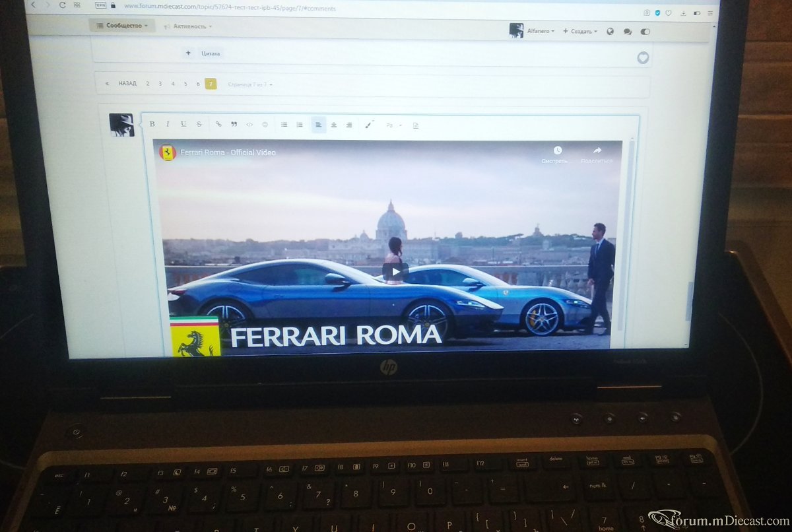The width and height of the screenshot is (792, 532).
Task: Click the author avatar beside the editor
Action: 121,125
